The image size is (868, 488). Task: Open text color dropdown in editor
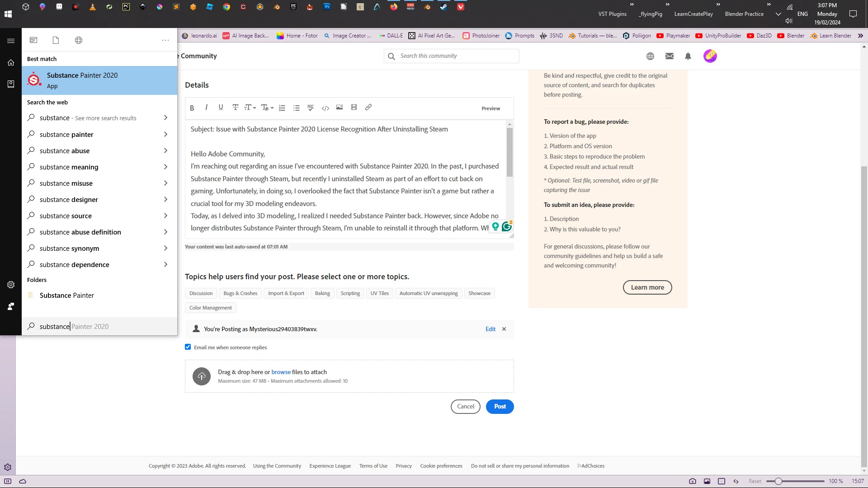267,108
